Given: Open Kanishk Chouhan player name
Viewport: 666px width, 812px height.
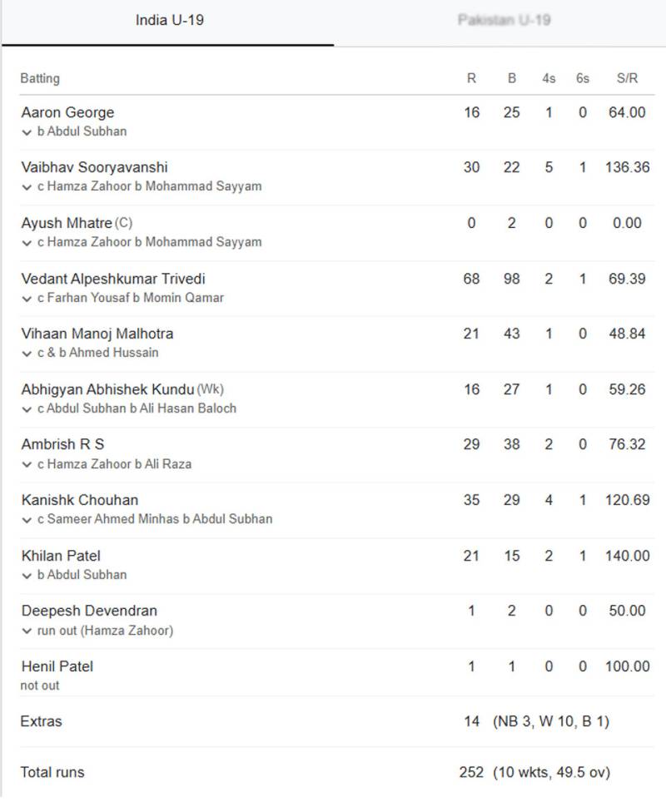Looking at the screenshot, I should tap(80, 500).
